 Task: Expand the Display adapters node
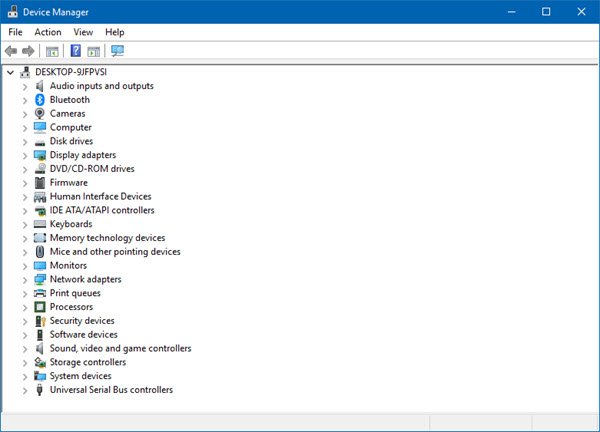(24, 155)
